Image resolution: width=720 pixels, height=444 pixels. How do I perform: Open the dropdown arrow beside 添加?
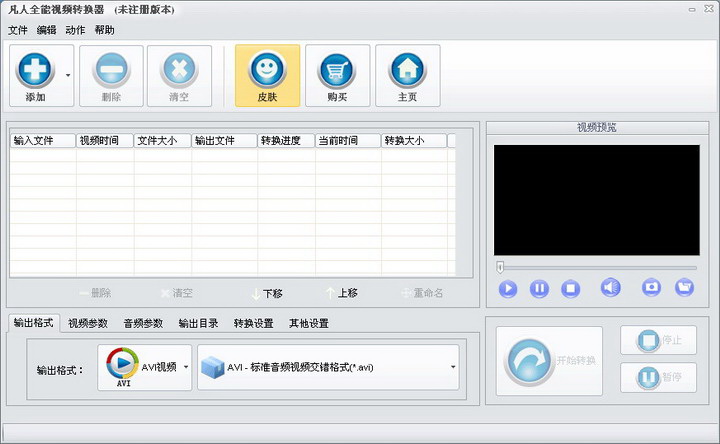[68, 75]
